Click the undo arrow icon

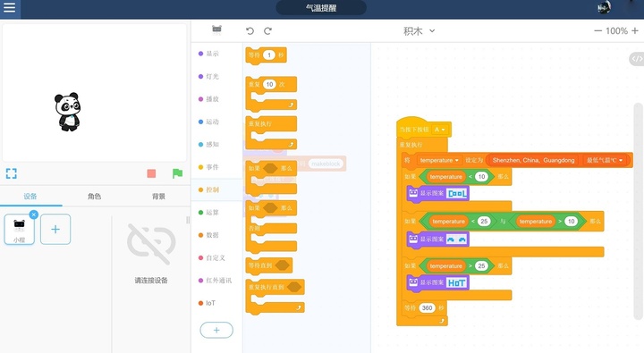pyautogui.click(x=250, y=30)
